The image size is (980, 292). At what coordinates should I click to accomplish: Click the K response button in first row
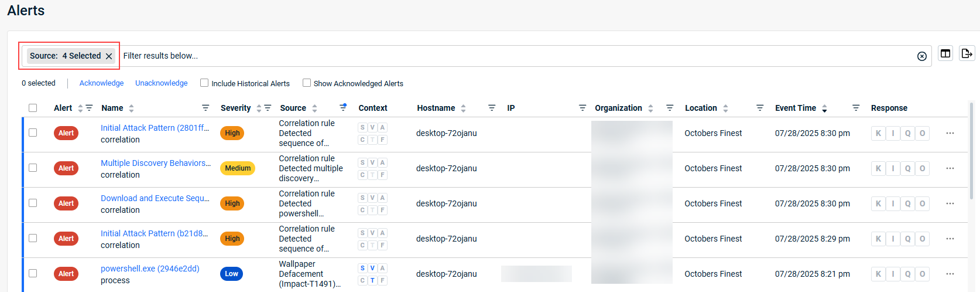point(878,133)
